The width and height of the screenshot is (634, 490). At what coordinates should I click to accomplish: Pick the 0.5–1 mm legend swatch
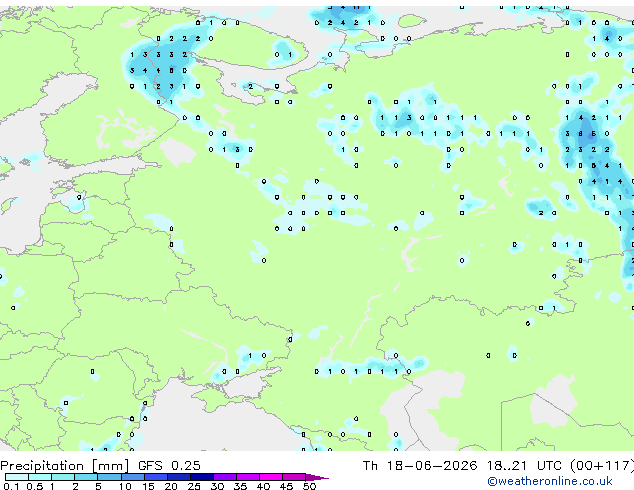click(40, 477)
